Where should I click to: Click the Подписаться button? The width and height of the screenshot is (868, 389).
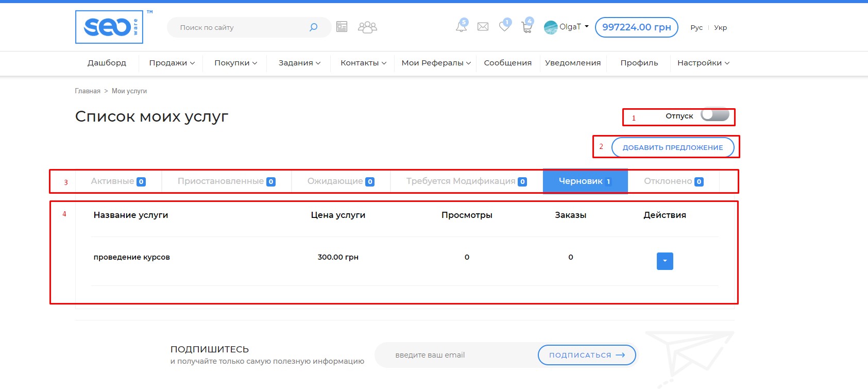(586, 355)
